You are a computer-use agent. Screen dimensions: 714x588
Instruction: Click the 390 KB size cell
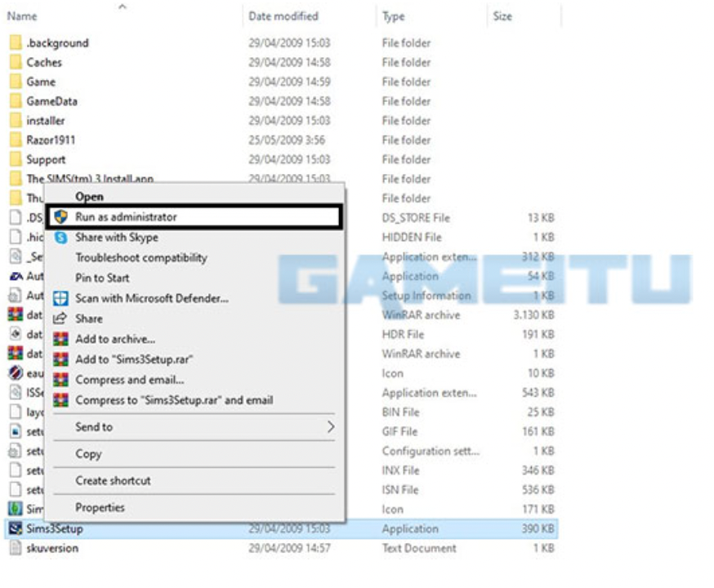click(538, 528)
